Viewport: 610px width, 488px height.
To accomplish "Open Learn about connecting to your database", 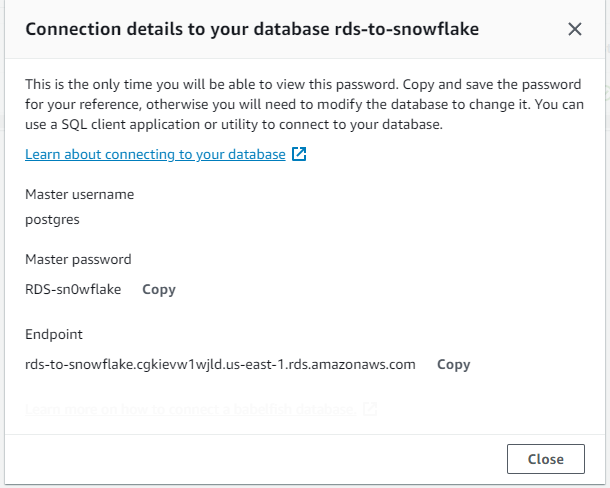I will 155,154.
